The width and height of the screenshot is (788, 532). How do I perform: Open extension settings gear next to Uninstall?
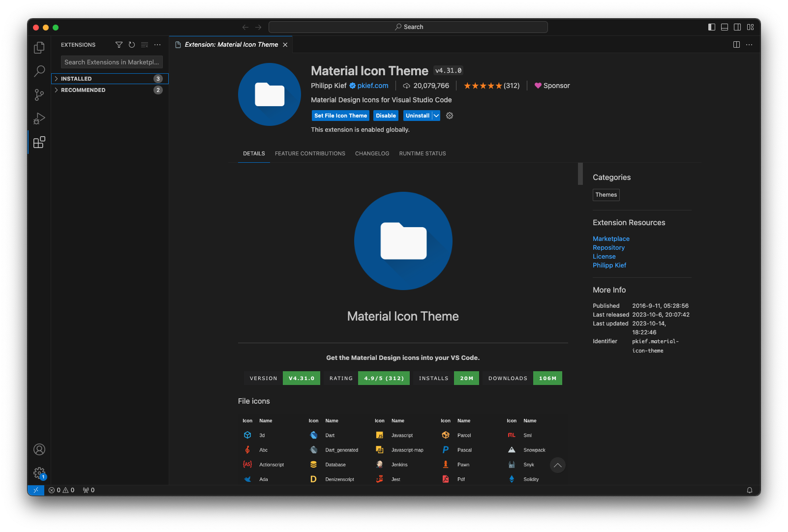pos(450,116)
